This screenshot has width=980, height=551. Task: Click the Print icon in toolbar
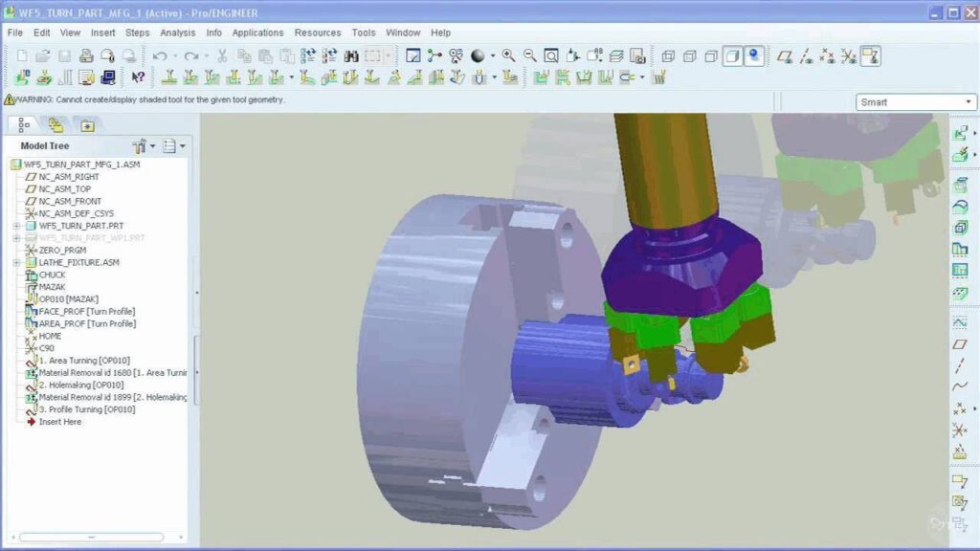[86, 56]
